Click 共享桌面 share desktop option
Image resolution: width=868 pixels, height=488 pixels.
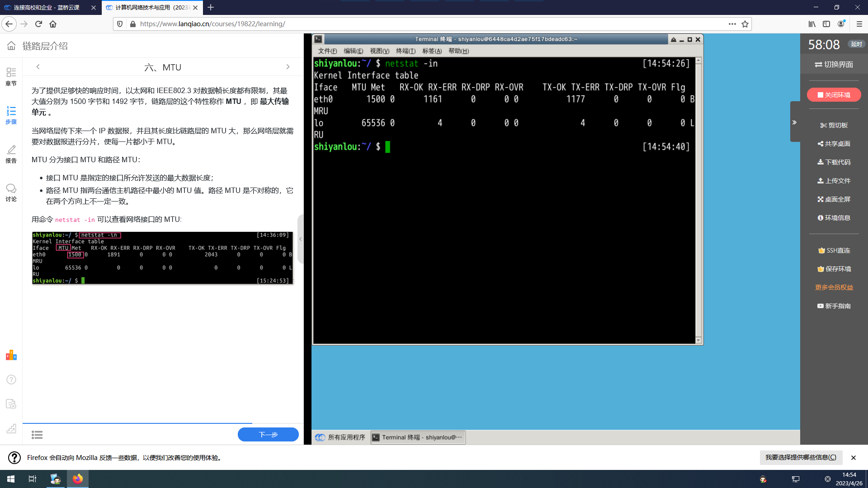(x=834, y=144)
